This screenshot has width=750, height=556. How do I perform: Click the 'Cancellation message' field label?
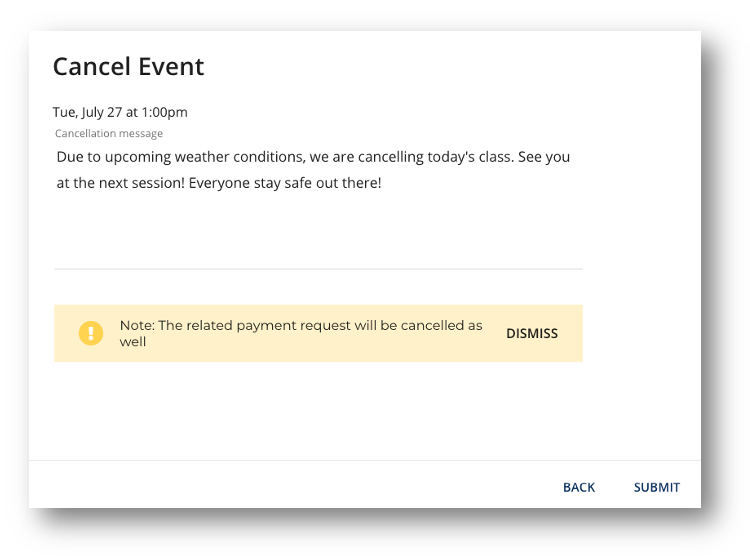click(109, 133)
